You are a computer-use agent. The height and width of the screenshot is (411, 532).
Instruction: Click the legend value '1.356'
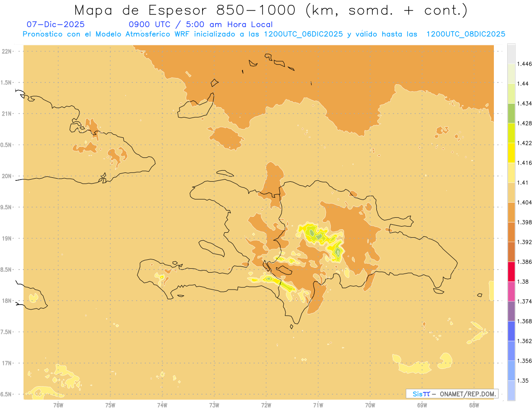click(524, 361)
